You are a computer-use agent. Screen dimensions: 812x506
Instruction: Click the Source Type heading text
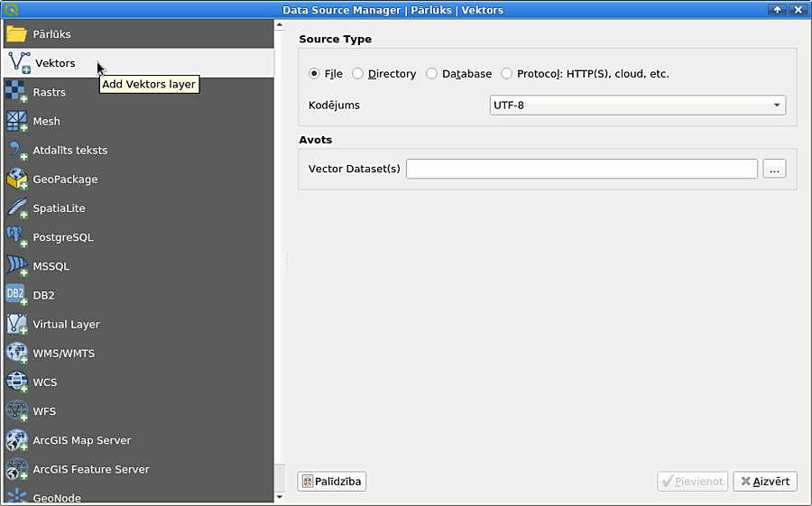[335, 40]
